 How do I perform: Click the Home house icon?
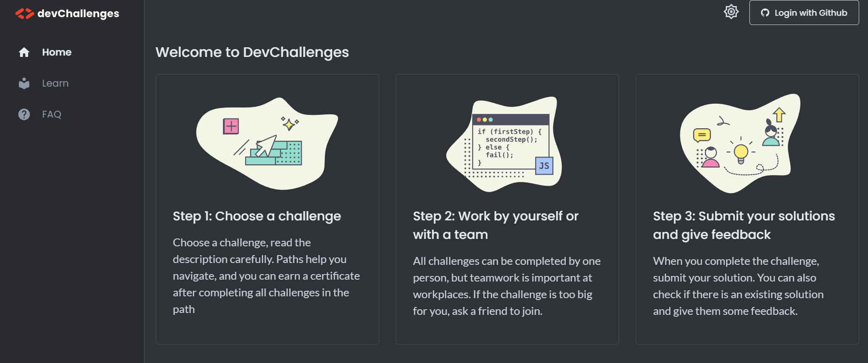24,52
